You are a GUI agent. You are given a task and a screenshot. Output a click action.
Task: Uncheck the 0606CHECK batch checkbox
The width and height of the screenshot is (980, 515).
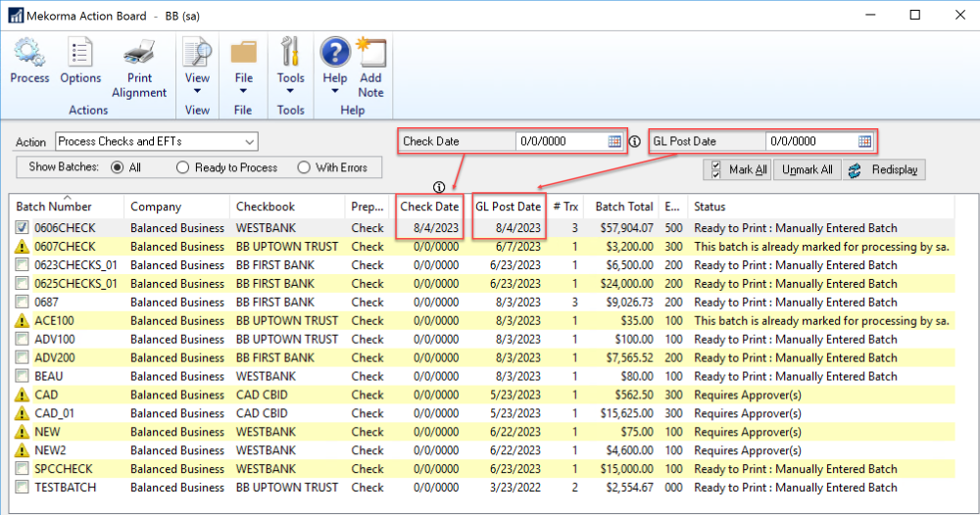click(23, 228)
